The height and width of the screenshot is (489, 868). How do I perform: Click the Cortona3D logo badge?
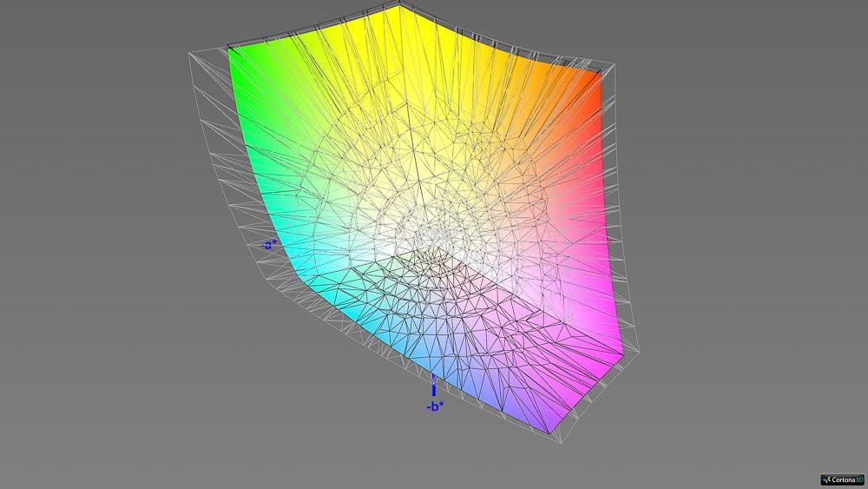point(840,479)
